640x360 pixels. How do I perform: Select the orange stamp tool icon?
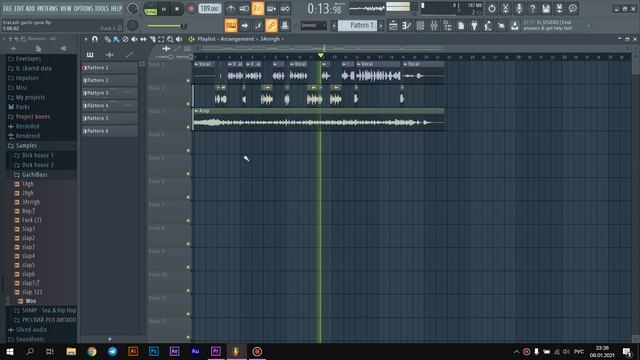click(231, 26)
